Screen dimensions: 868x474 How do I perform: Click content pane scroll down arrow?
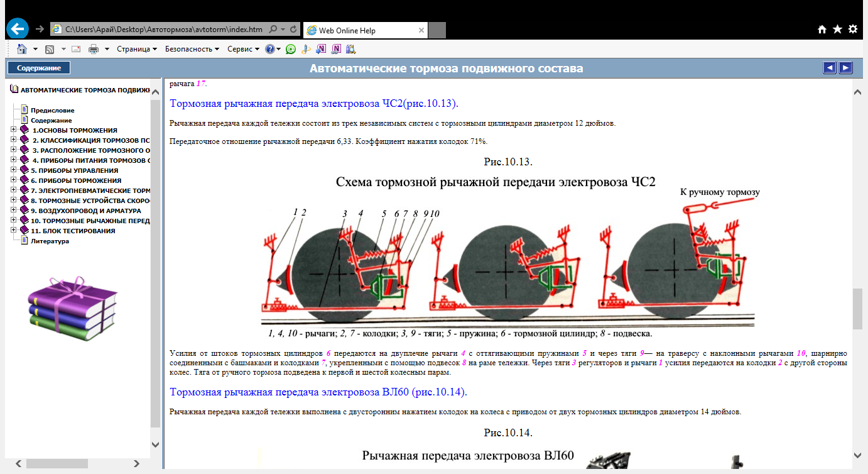857,455
